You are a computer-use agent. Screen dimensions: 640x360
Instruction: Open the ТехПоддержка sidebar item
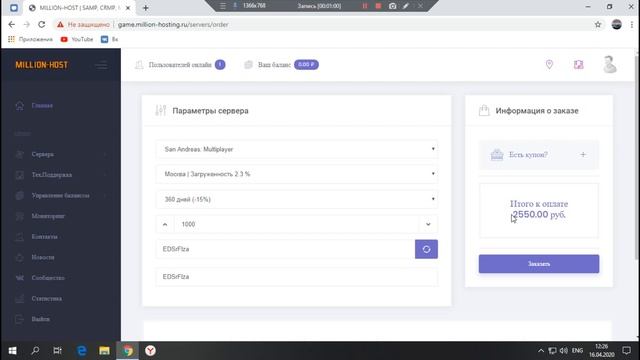pos(51,175)
